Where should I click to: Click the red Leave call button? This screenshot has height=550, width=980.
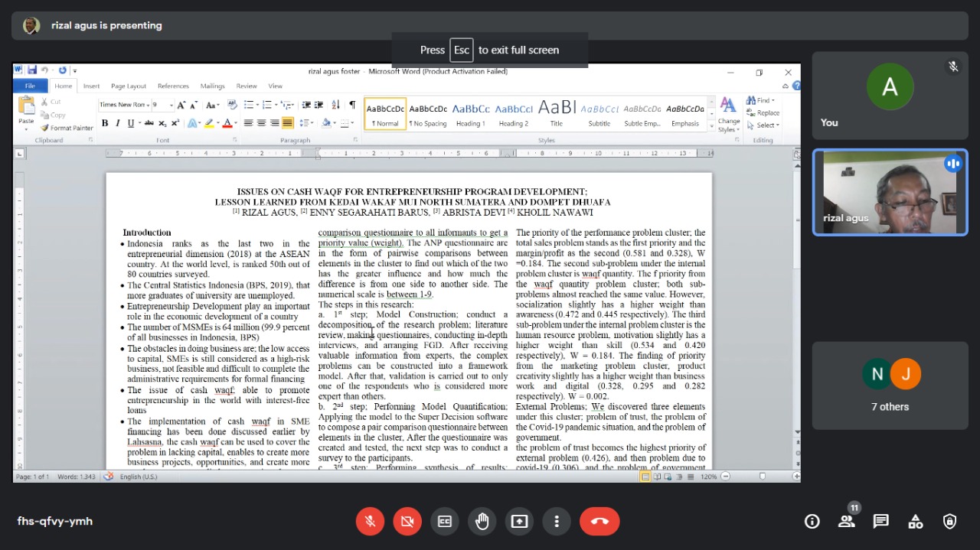point(599,522)
